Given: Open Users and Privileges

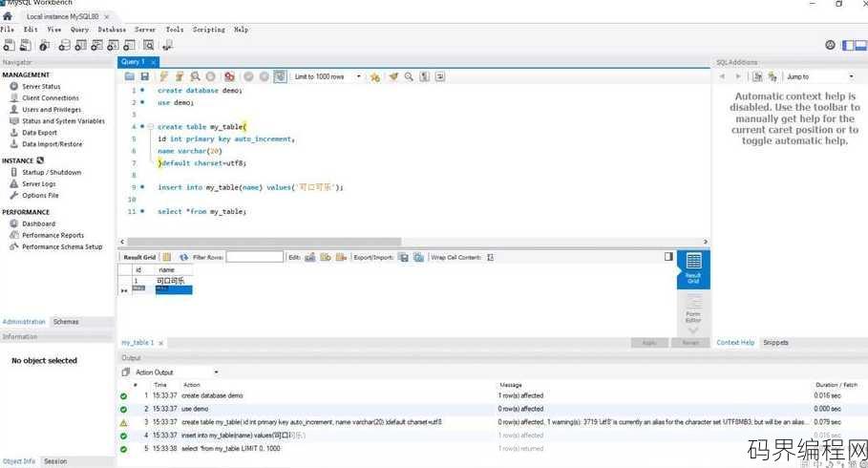Looking at the screenshot, I should click(x=52, y=110).
